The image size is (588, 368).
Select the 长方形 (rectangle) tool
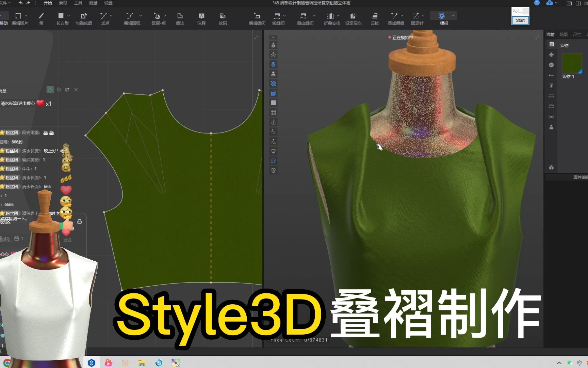(62, 19)
